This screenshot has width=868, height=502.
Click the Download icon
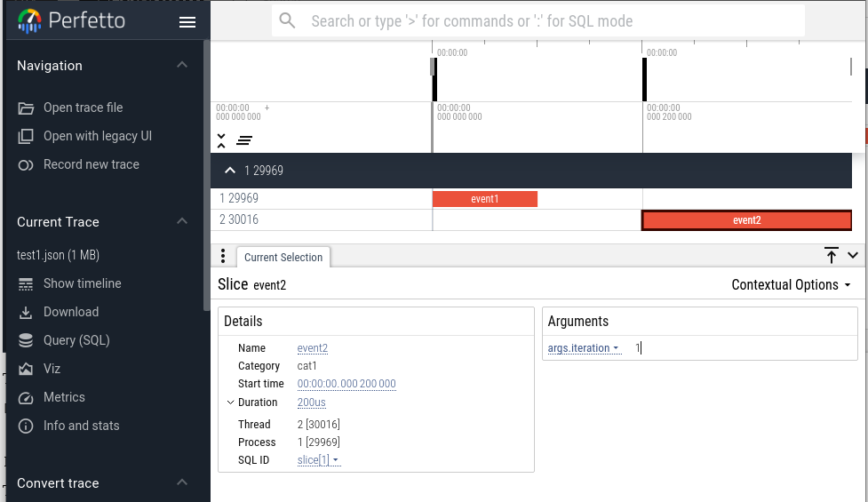click(26, 312)
